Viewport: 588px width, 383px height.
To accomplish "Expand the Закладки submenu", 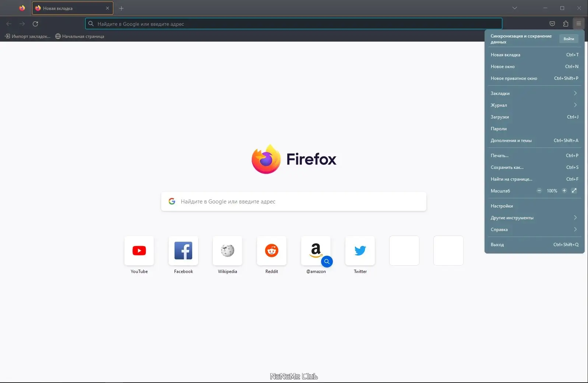I will pos(535,93).
